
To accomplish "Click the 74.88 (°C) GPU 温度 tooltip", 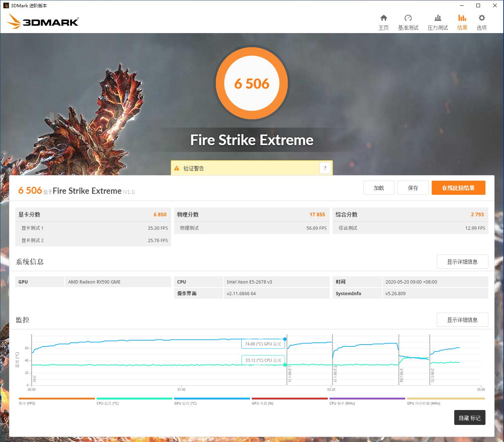I will 263,344.
